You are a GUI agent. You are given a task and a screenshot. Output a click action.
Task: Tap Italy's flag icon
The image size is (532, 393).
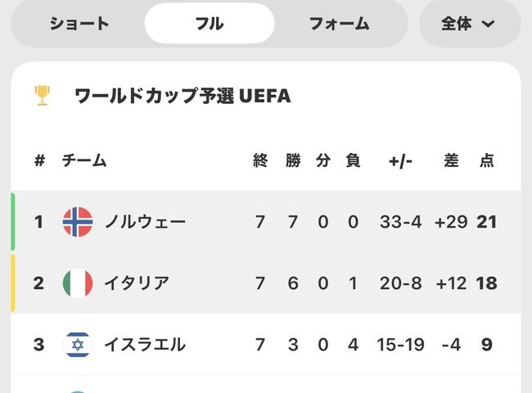(78, 283)
